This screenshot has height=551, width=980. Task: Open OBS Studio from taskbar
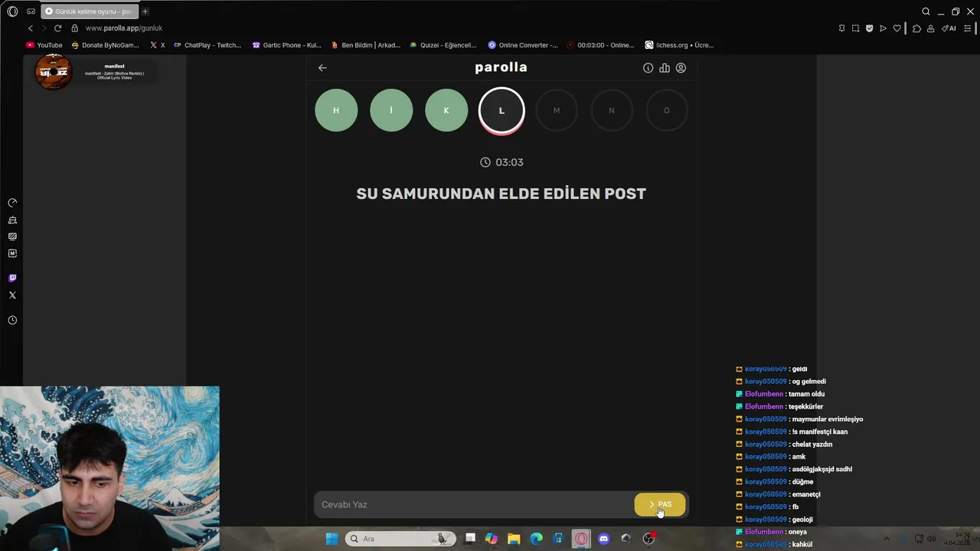pos(648,539)
